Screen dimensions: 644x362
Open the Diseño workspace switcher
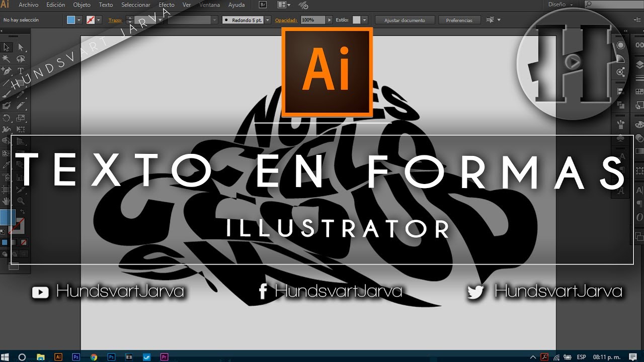click(560, 5)
